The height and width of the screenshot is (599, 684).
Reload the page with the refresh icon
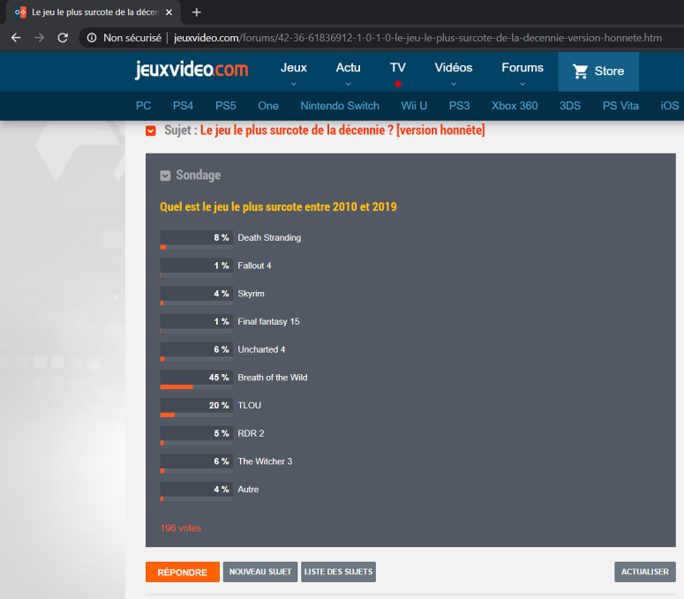tap(63, 38)
